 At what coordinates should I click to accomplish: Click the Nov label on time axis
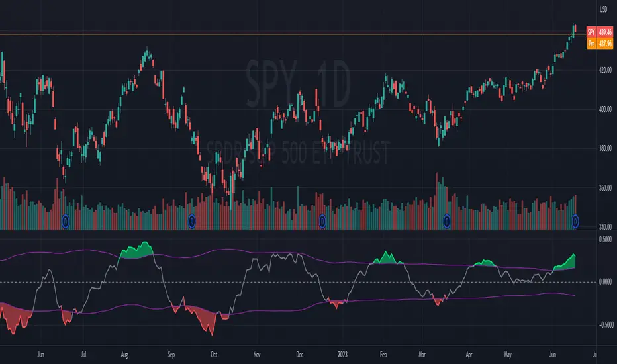(x=257, y=355)
